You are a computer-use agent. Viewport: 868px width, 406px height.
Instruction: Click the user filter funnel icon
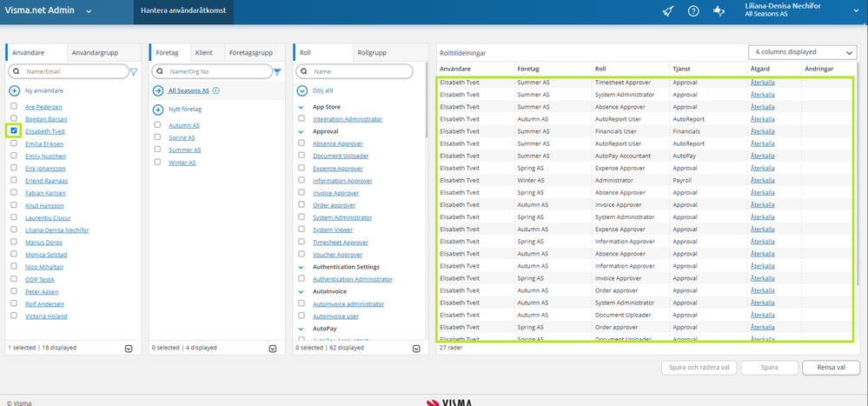pos(134,71)
